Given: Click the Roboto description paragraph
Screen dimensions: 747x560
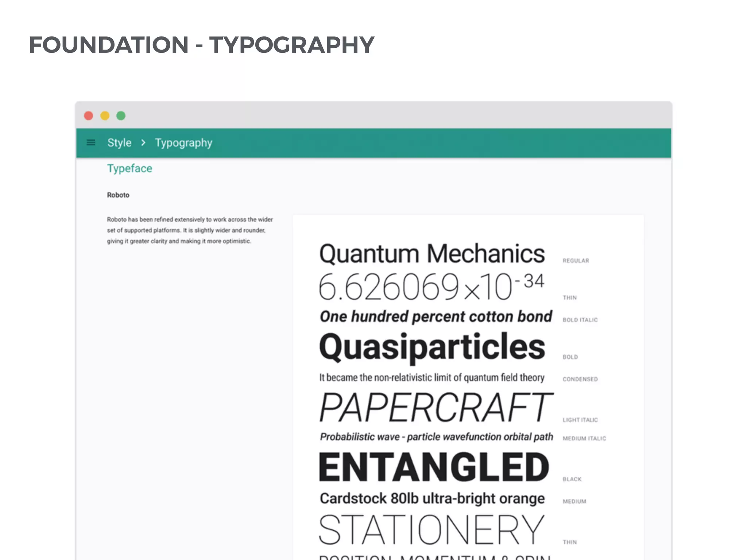Looking at the screenshot, I should point(190,230).
